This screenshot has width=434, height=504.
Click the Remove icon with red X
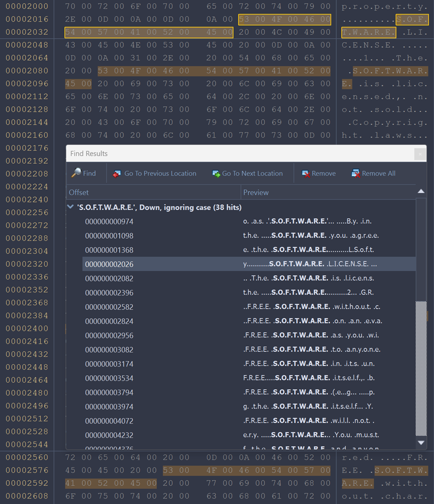[x=306, y=174]
